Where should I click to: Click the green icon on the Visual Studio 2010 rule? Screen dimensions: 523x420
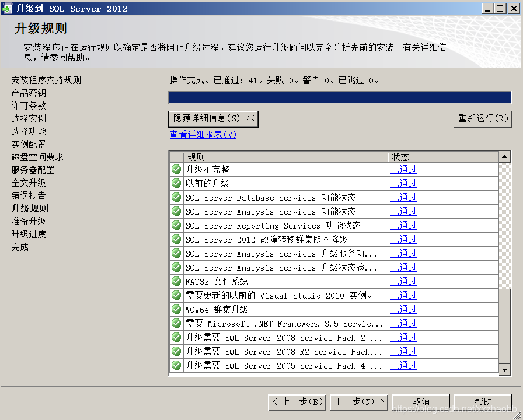pos(176,295)
